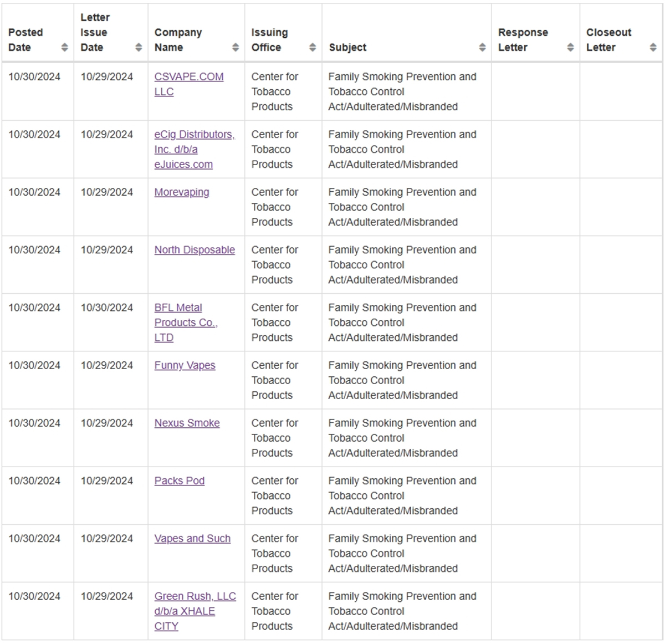The width and height of the screenshot is (665, 644).
Task: Open North Disposable company link
Action: [195, 250]
